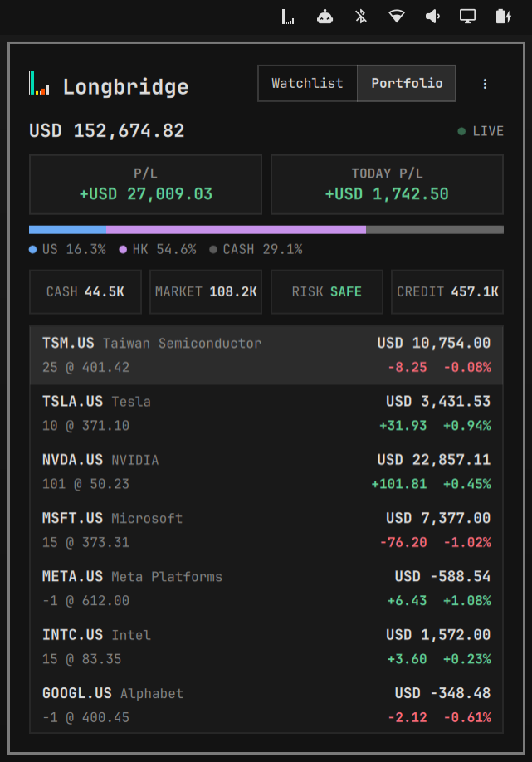Open the Wi-Fi network menu
The image size is (532, 762).
pos(397,17)
